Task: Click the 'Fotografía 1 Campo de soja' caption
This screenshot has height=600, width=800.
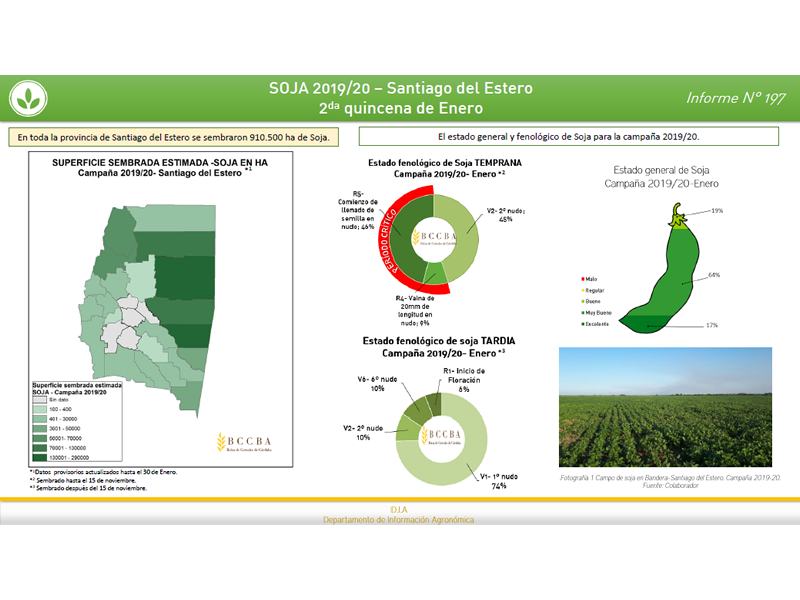Action: coord(670,478)
